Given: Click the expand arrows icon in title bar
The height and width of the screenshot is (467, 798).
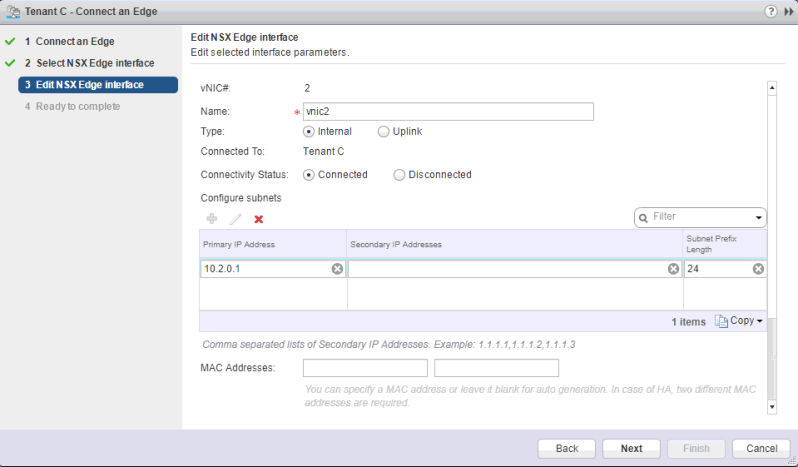Looking at the screenshot, I should 787,10.
